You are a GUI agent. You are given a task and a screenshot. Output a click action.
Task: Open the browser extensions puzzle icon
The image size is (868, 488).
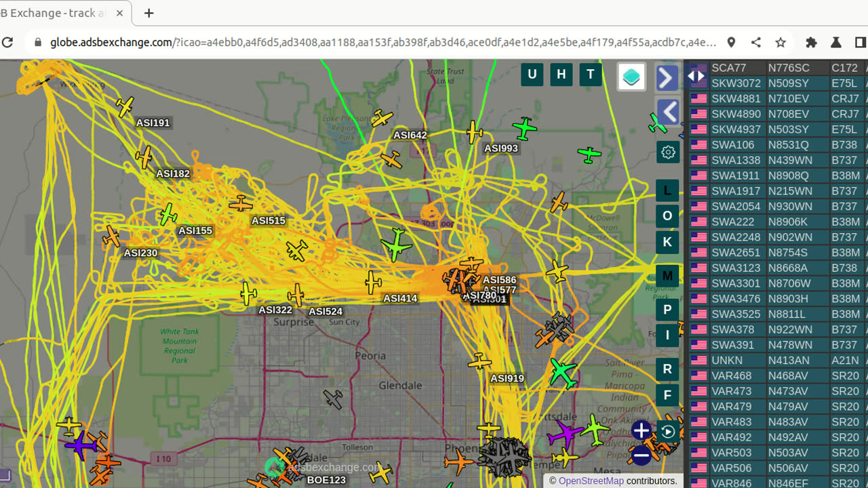811,42
